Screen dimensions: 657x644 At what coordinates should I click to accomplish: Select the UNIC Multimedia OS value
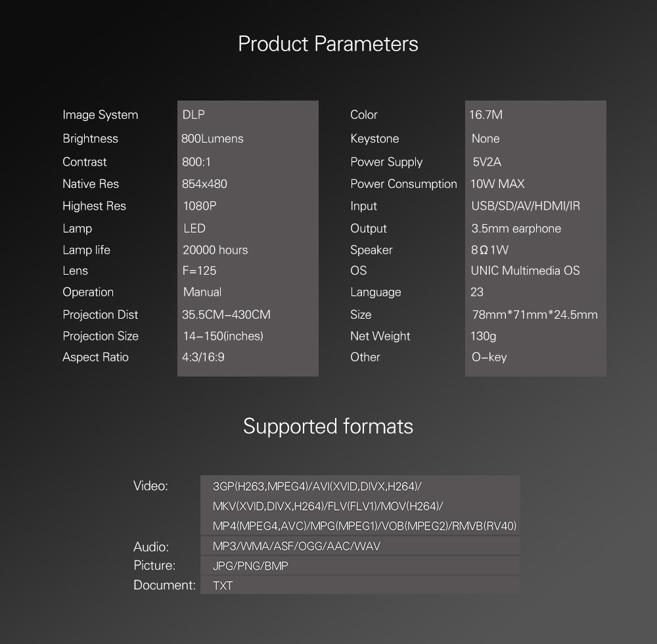pyautogui.click(x=525, y=271)
